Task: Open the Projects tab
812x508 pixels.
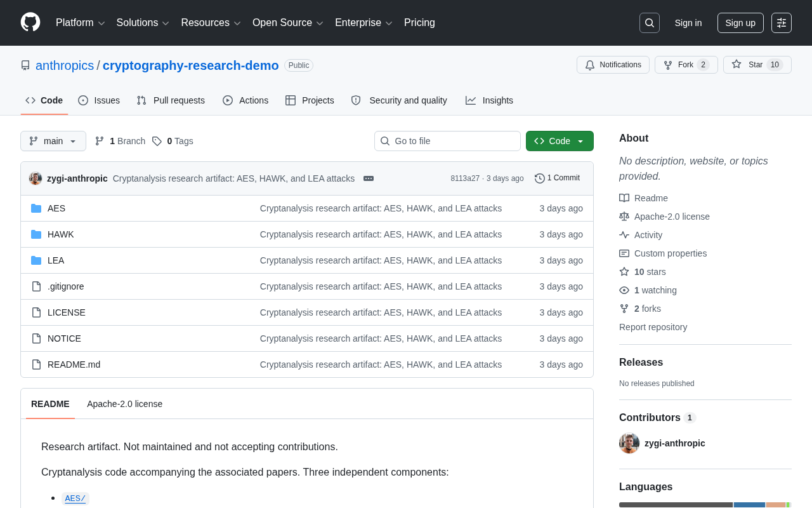Action: click(x=310, y=100)
